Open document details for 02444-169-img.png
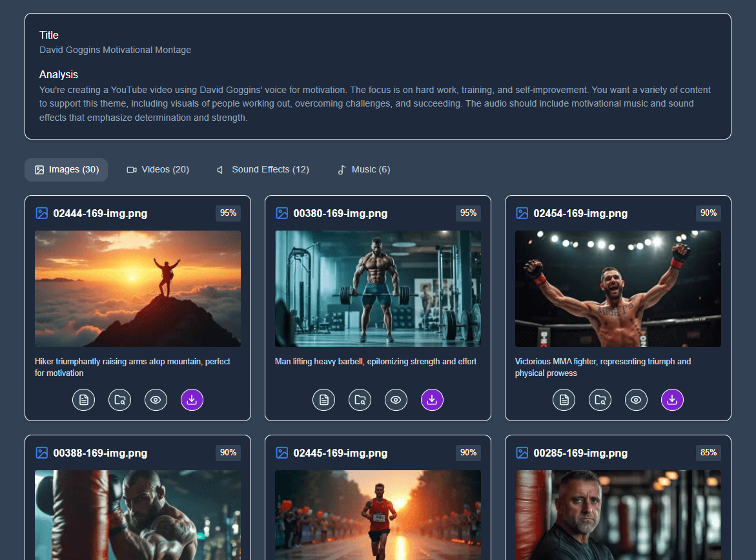 (83, 400)
